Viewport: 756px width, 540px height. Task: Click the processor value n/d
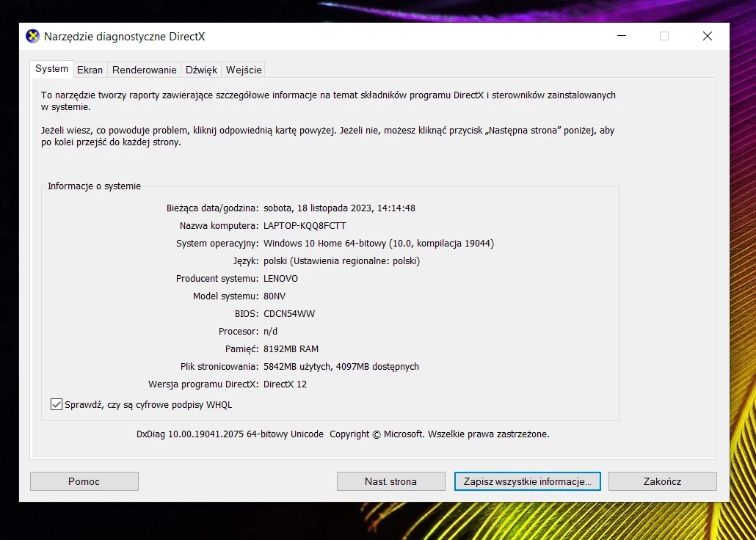click(x=271, y=332)
